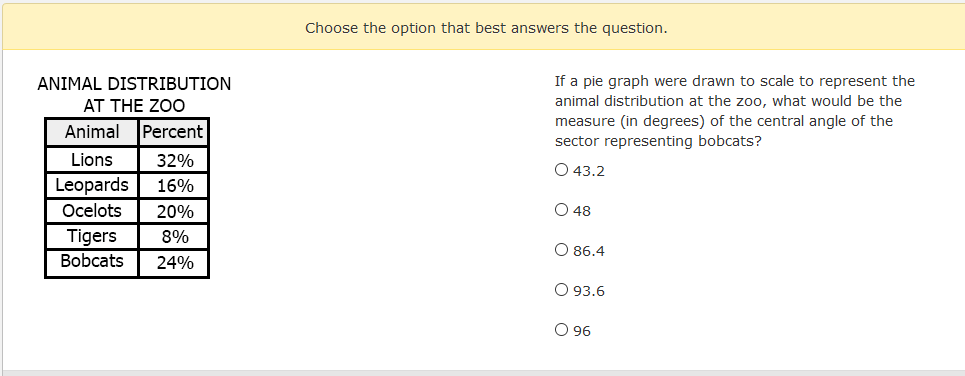Click the Animal column header cell

pyautogui.click(x=92, y=132)
